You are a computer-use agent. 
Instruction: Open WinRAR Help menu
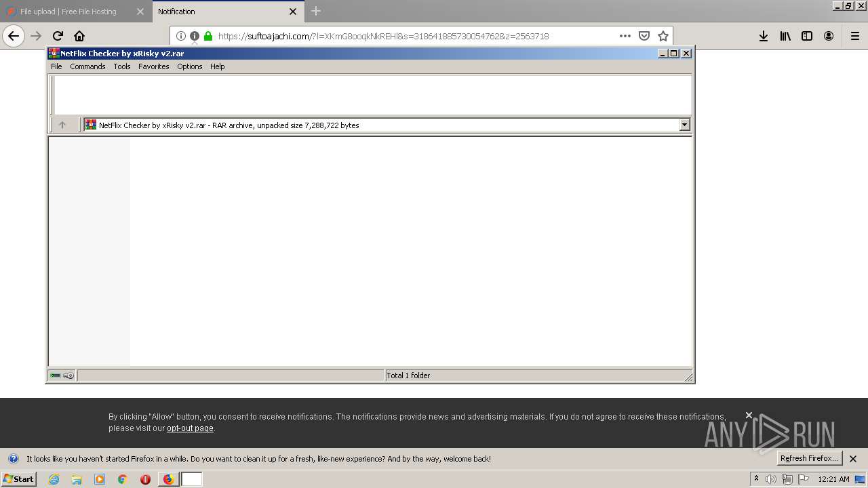click(x=217, y=66)
